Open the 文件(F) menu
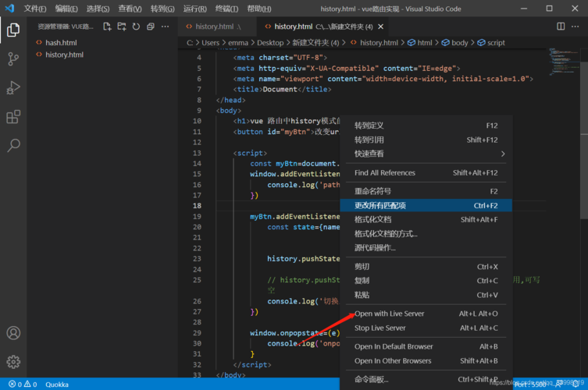The width and height of the screenshot is (588, 390). (35, 9)
